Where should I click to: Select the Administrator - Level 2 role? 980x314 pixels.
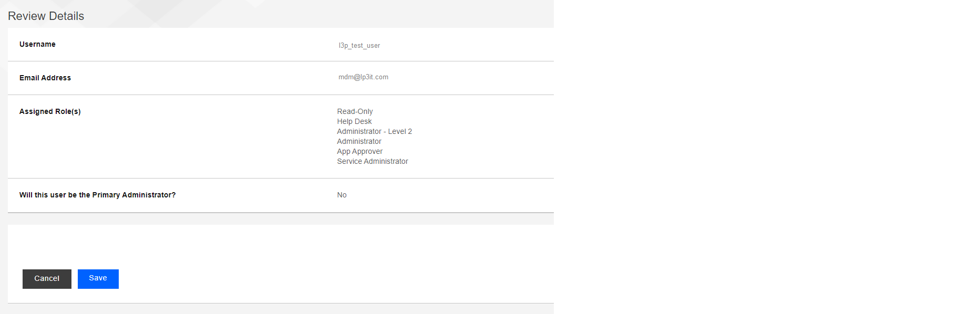(x=375, y=131)
